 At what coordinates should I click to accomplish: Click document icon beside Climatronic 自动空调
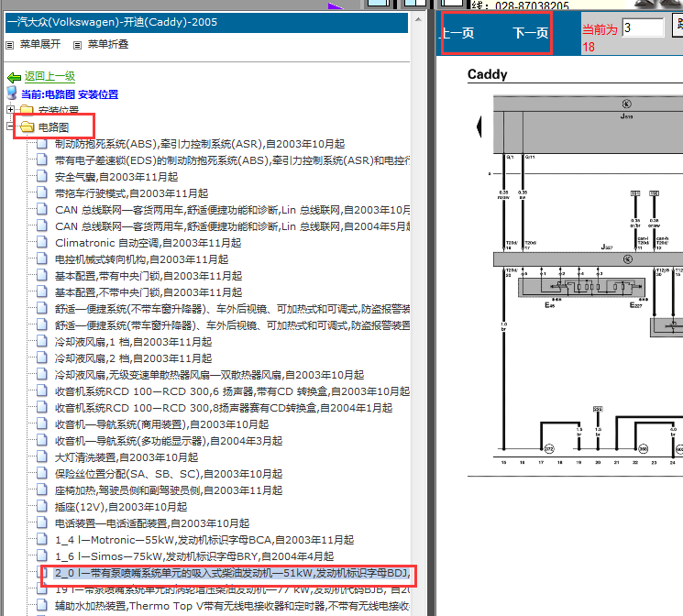[x=42, y=242]
